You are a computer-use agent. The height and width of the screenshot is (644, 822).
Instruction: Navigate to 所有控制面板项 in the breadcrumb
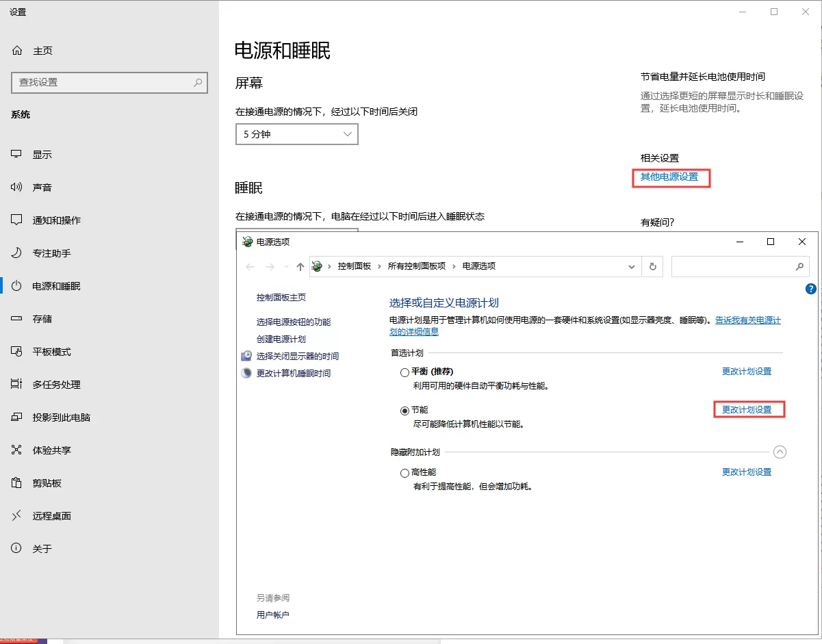pyautogui.click(x=416, y=267)
